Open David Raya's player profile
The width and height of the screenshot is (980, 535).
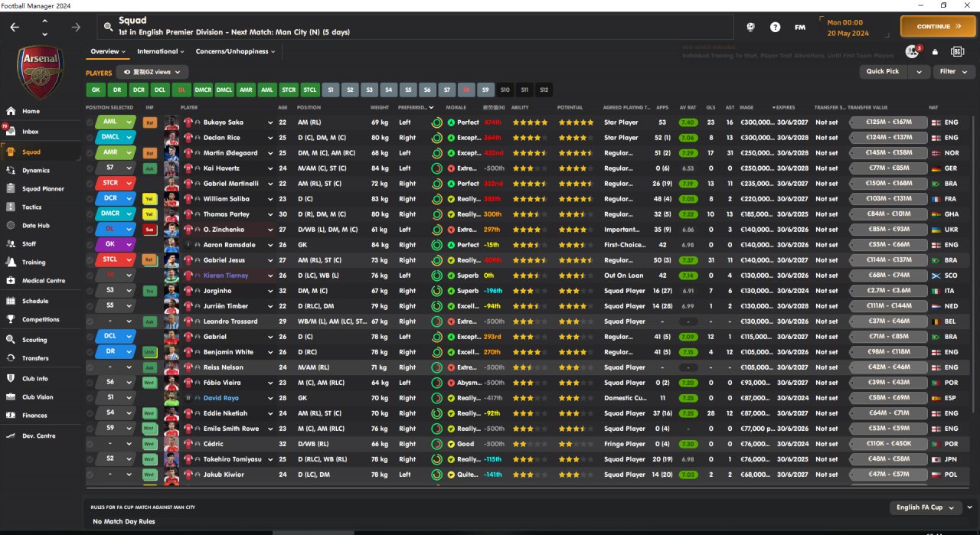click(x=222, y=398)
